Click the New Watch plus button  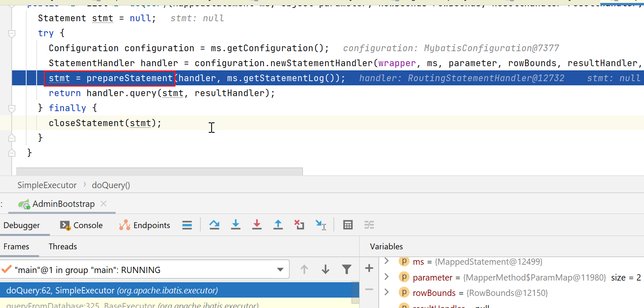[x=369, y=268]
